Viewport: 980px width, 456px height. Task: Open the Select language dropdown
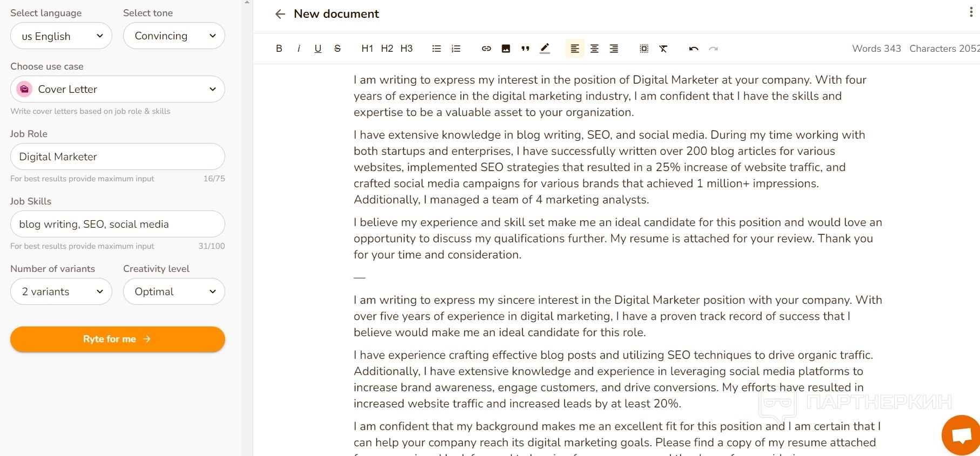pos(61,36)
